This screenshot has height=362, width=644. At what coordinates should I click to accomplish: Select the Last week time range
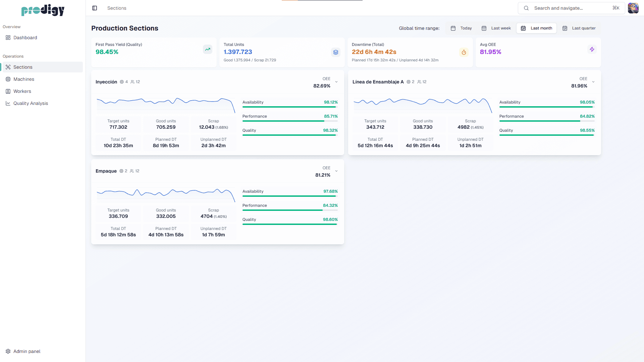click(x=496, y=28)
